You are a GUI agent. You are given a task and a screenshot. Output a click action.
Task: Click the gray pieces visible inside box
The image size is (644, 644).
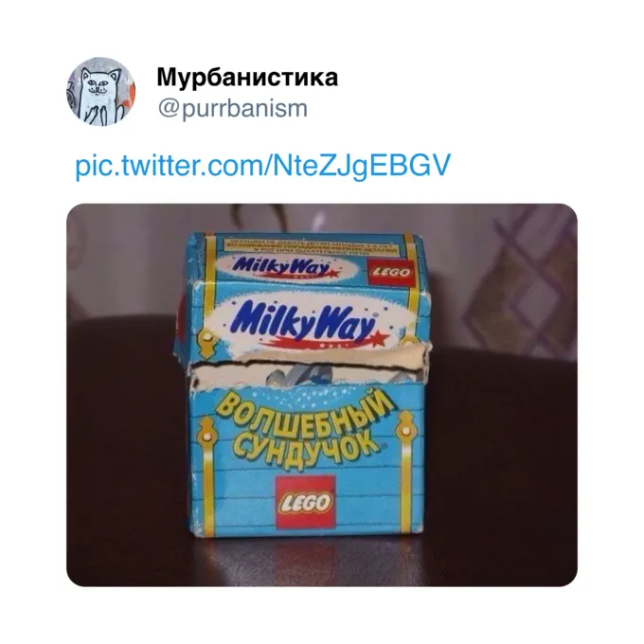pyautogui.click(x=302, y=376)
